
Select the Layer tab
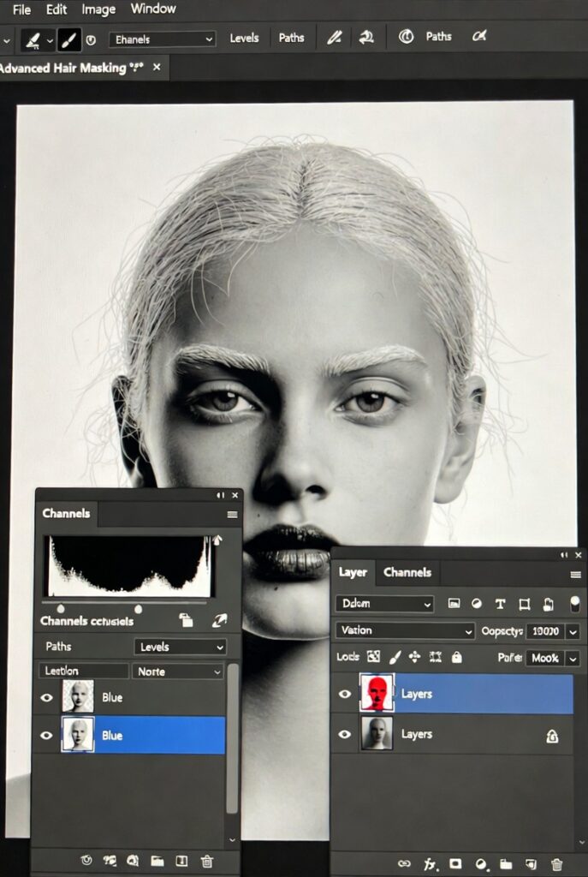[353, 572]
